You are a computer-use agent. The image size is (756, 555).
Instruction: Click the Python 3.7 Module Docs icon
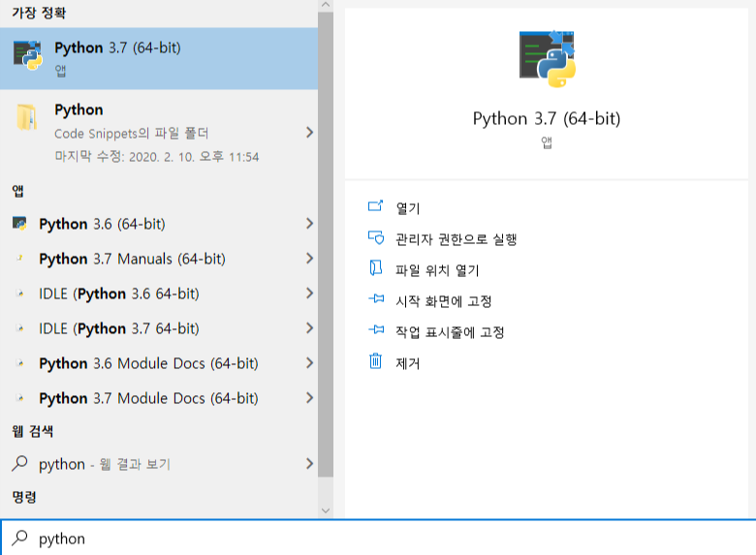(19, 398)
